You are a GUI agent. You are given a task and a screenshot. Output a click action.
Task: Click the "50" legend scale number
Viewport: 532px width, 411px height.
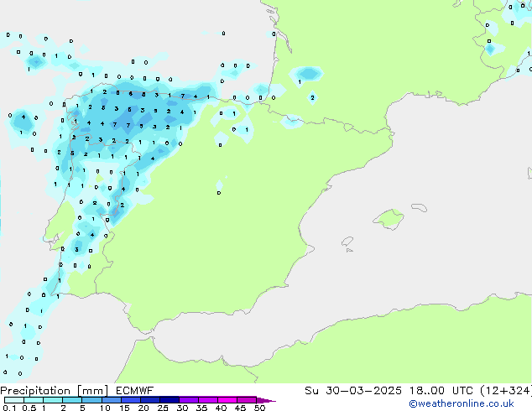point(259,408)
